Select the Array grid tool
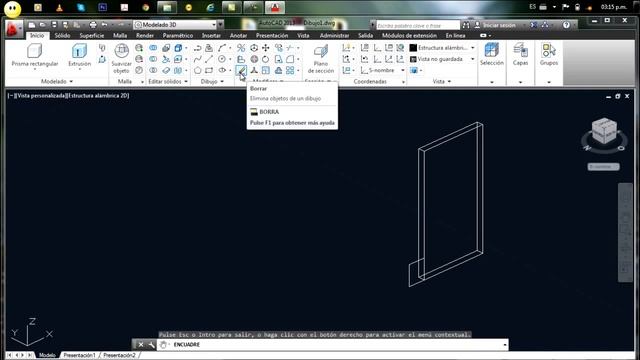640x360 pixels. 290,70
